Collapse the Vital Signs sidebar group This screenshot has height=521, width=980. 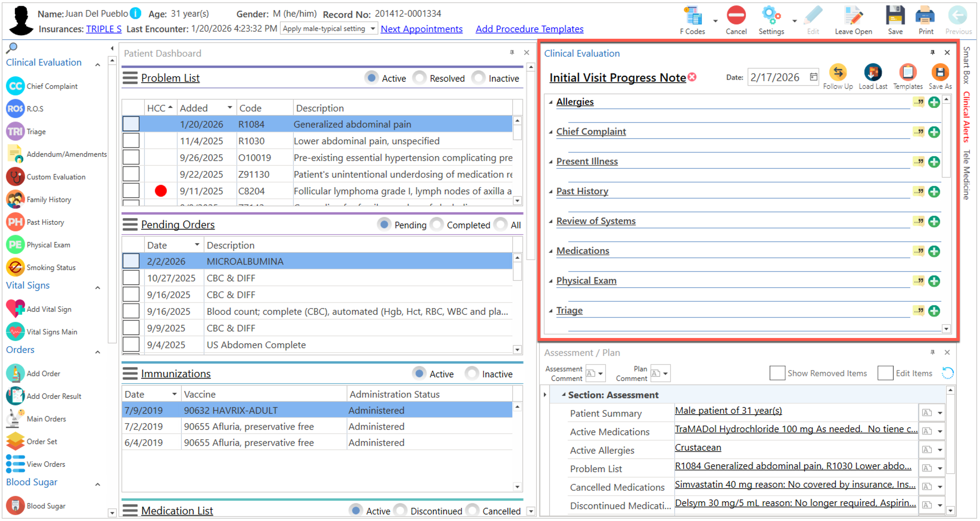(x=98, y=288)
